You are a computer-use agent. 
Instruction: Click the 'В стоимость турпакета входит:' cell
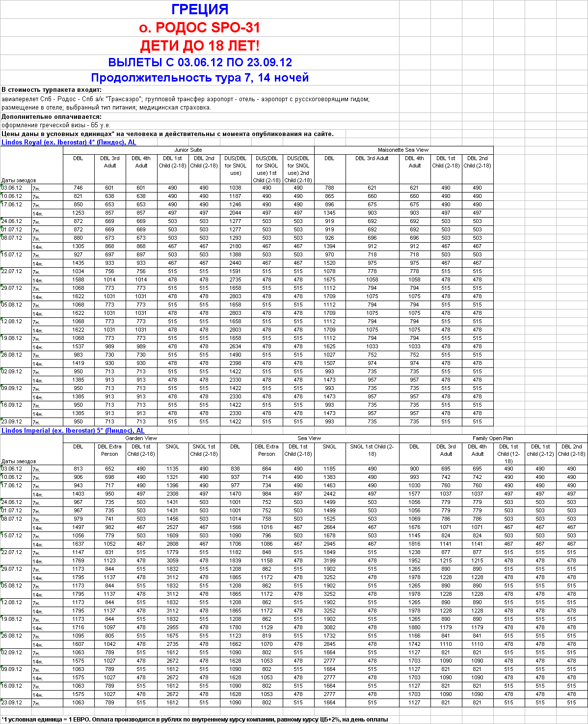point(52,90)
